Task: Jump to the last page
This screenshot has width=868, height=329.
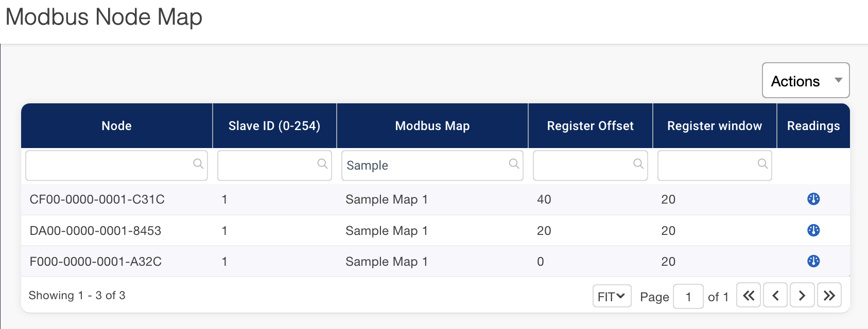Action: pyautogui.click(x=829, y=296)
